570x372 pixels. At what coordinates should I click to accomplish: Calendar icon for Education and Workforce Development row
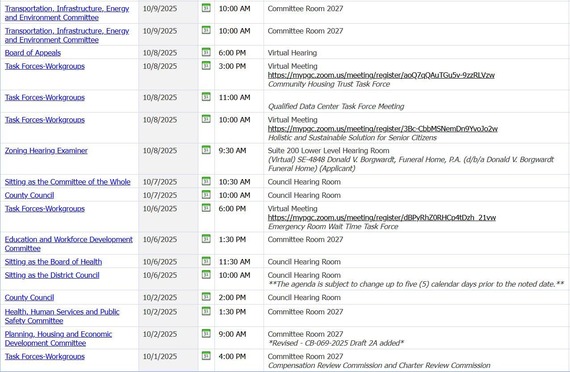[206, 239]
